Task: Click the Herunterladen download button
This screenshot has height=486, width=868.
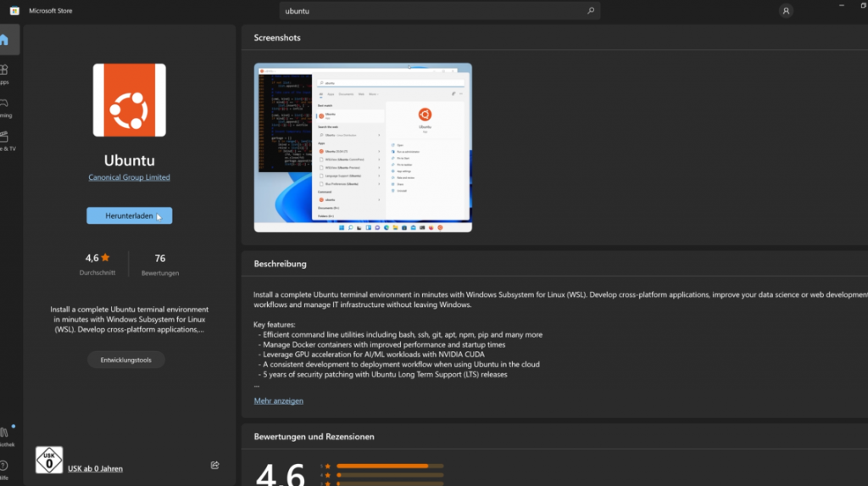Action: (129, 215)
